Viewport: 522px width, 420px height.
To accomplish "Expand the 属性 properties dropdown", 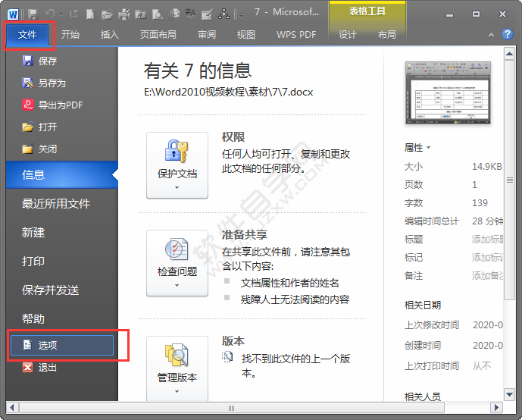I will coord(417,148).
